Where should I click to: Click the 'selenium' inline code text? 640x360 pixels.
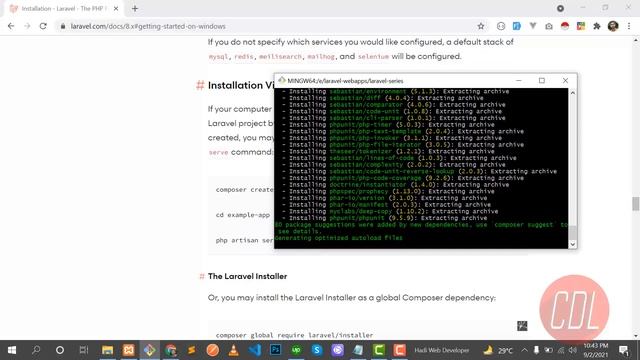373,56
